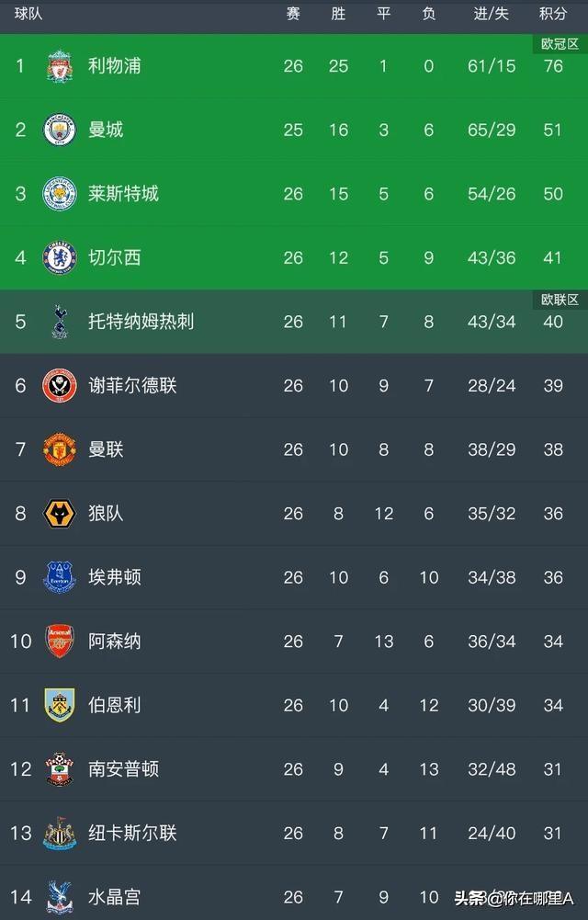This screenshot has height=920, width=588.
Task: Click the Manchester United crest
Action: click(x=59, y=449)
